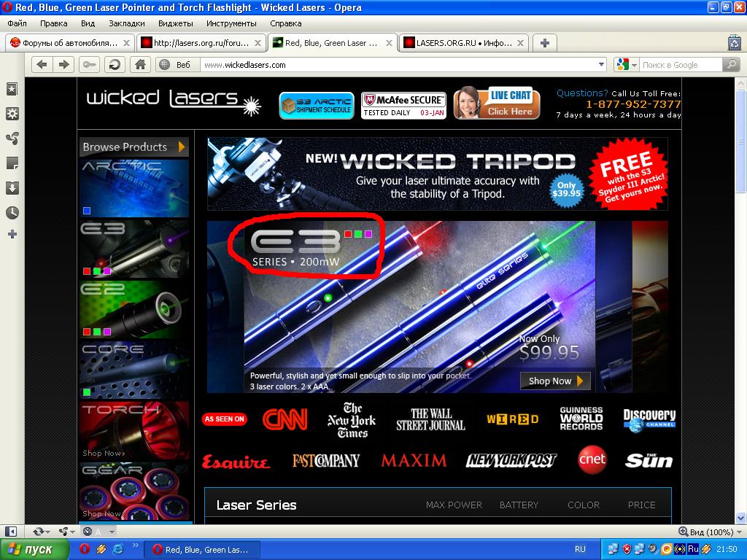
Task: Expand the Opera Turbo dropdown arrow
Action: coord(112,532)
